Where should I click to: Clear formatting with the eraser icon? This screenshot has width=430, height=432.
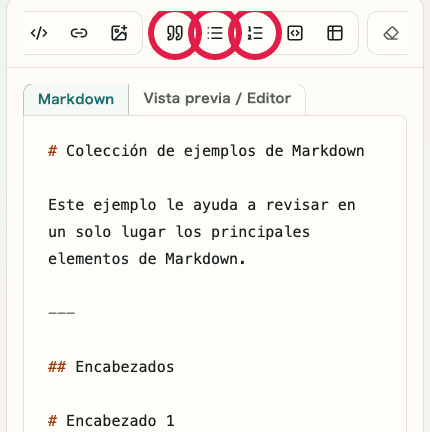pyautogui.click(x=391, y=33)
